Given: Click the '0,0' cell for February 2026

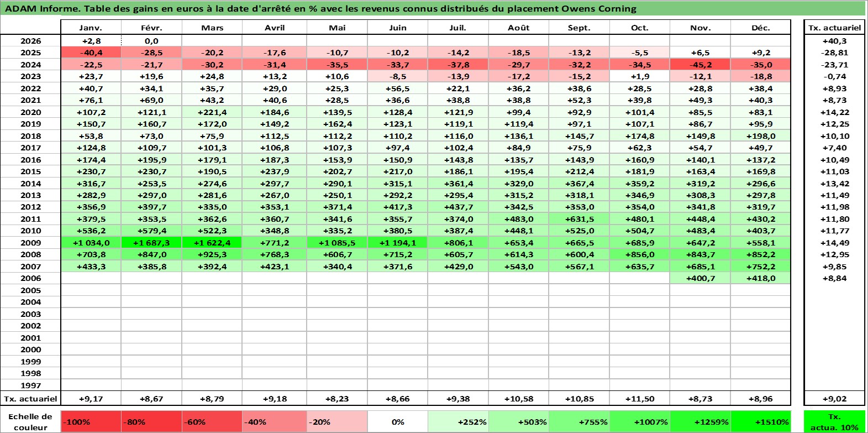Looking at the screenshot, I should [151, 41].
